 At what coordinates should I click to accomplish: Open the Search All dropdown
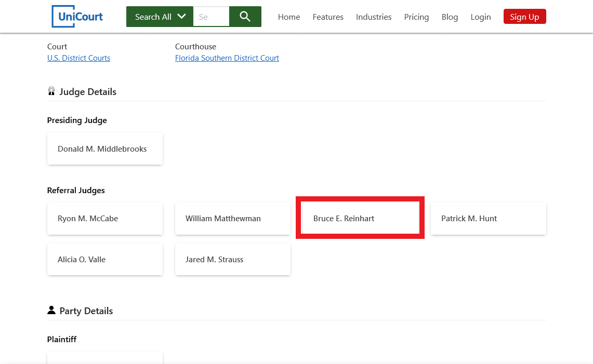coord(160,17)
